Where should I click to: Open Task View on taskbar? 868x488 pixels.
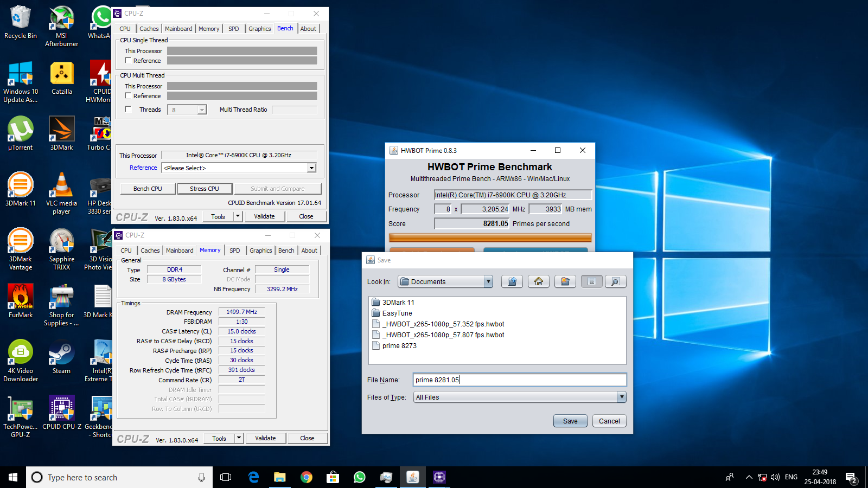226,477
